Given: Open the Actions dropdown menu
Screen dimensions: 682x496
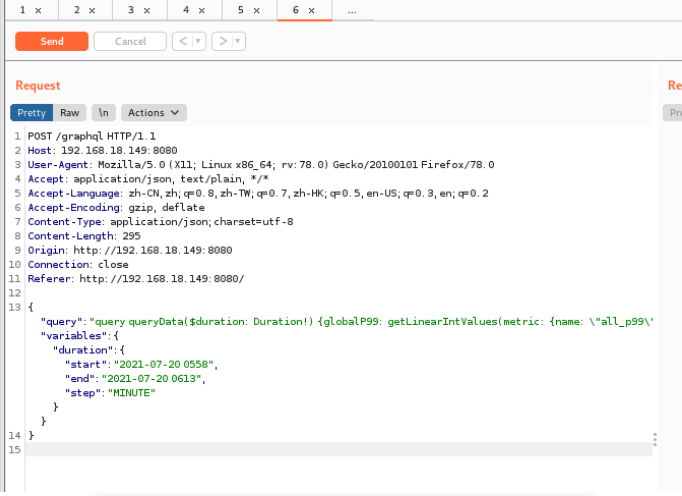Looking at the screenshot, I should (x=154, y=113).
